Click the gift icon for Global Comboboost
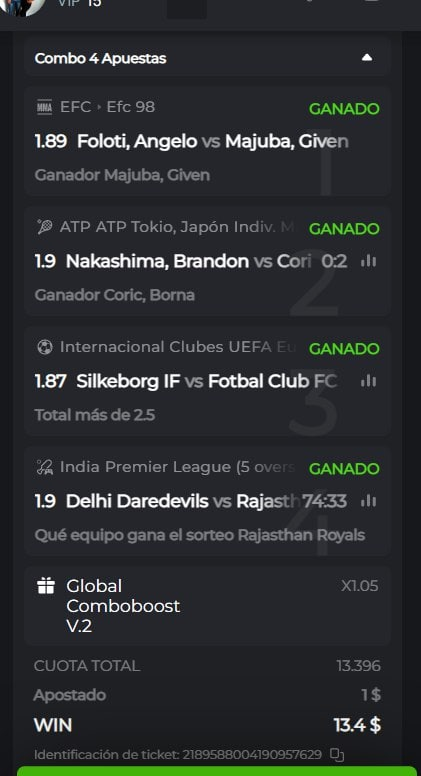 [46, 586]
